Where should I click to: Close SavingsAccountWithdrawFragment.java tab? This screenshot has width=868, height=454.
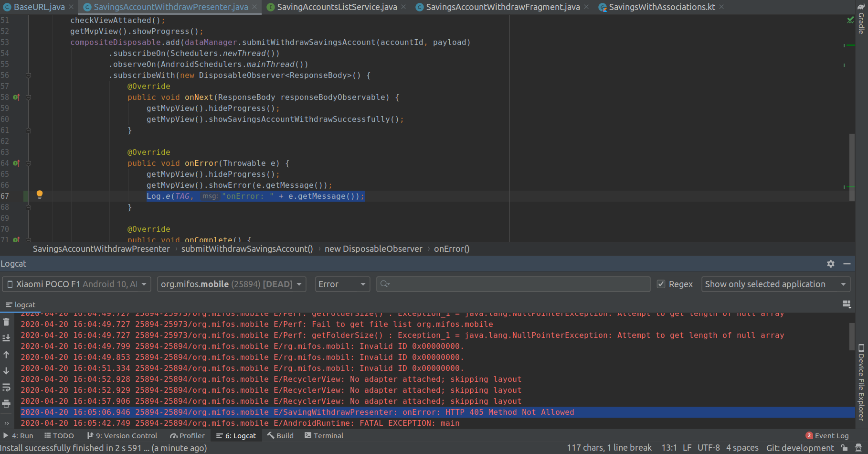click(x=586, y=7)
